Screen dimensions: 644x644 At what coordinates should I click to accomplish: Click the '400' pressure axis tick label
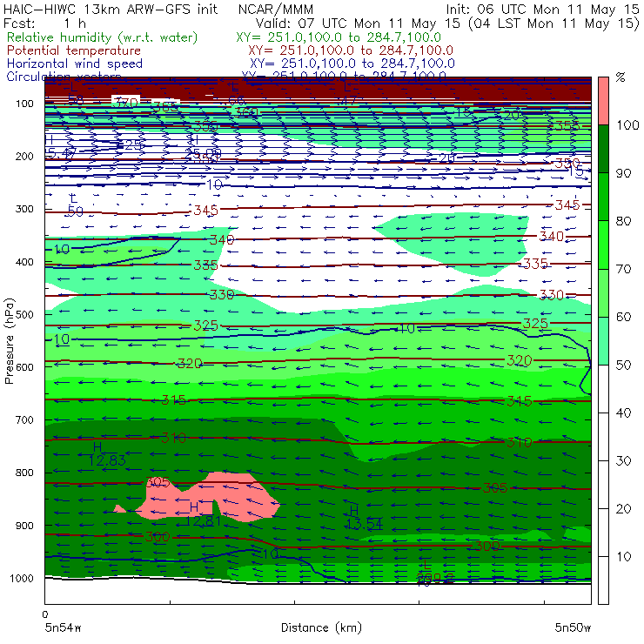[x=24, y=262]
